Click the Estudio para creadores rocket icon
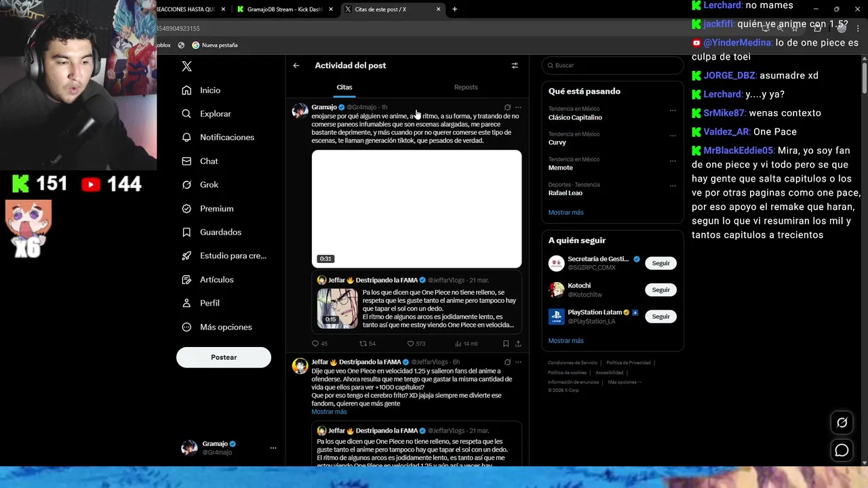 (x=186, y=256)
